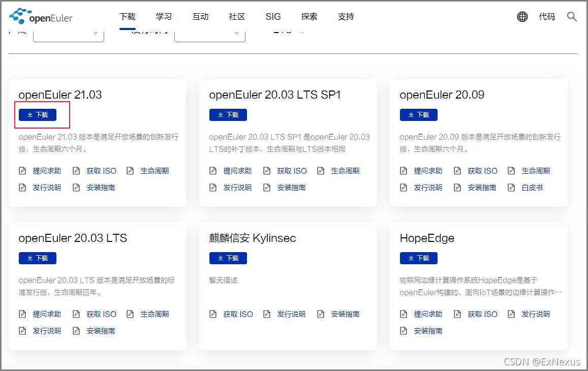Open 生命周期 link in openEuler 21.03 card
Image resolution: width=588 pixels, height=371 pixels.
click(155, 171)
